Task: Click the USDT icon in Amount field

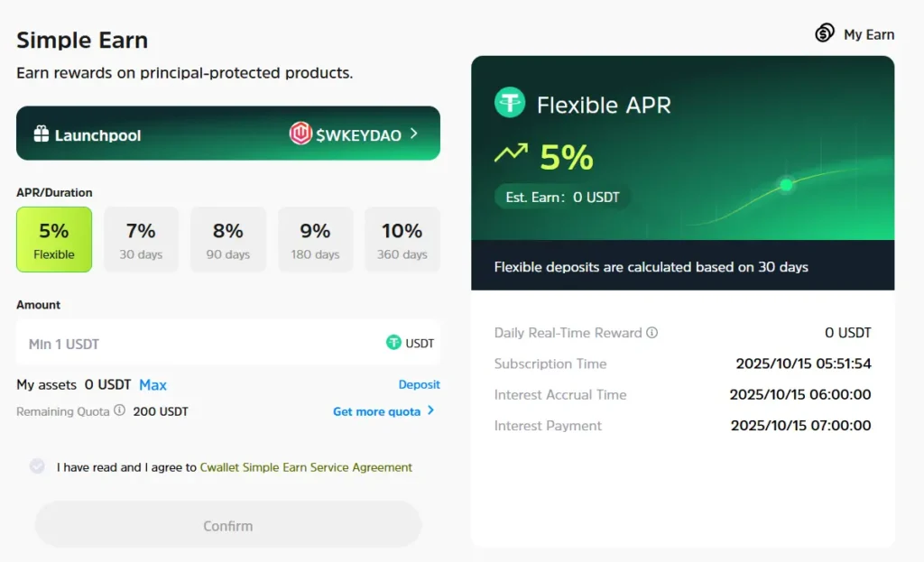Action: (393, 343)
